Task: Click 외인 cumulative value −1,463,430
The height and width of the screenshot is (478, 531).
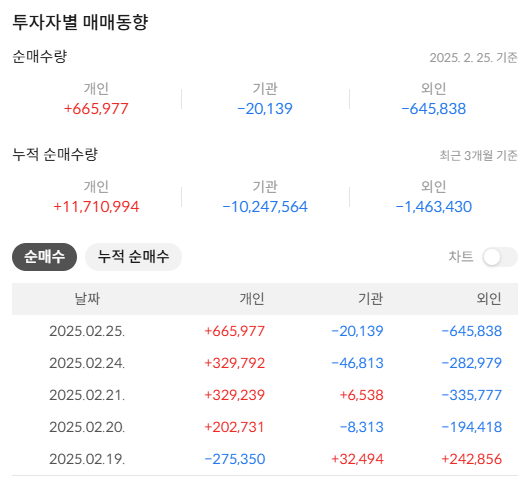Action: tap(433, 207)
